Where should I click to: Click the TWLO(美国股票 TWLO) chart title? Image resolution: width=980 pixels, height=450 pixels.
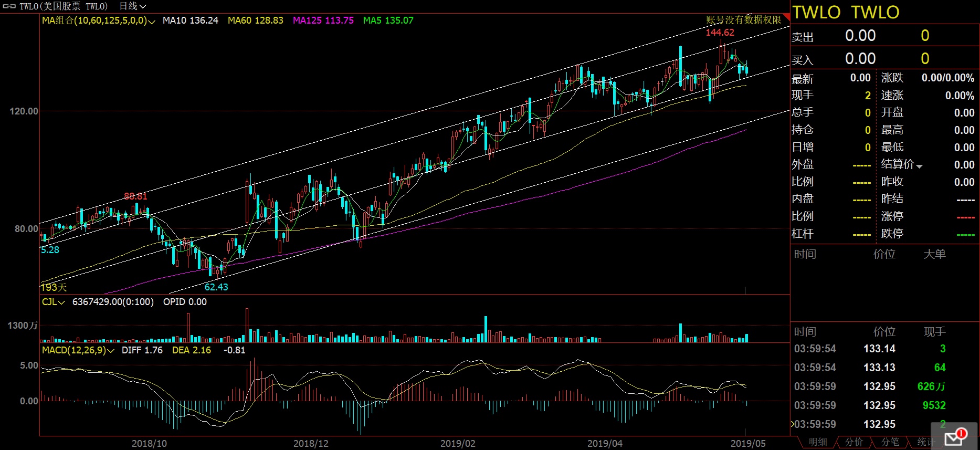64,6
